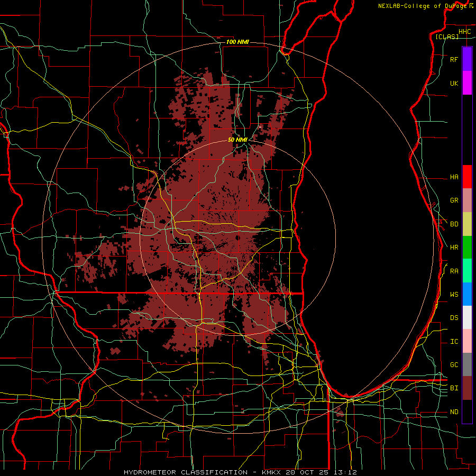
Task: Click the 'ND' legend label
Action: click(x=454, y=412)
